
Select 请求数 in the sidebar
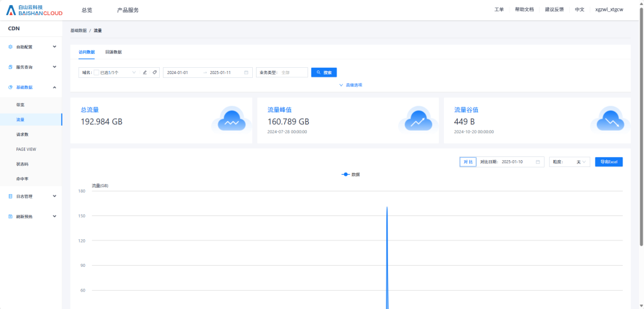tap(22, 134)
